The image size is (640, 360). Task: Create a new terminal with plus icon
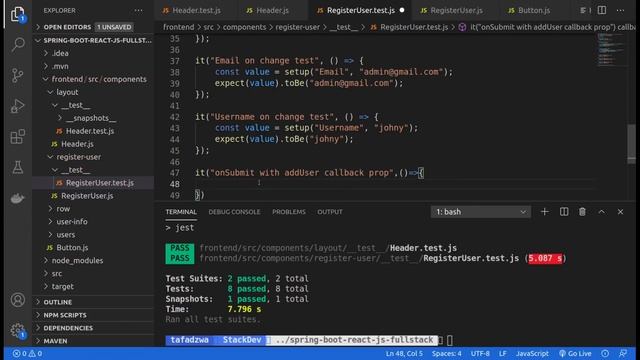coord(544,212)
